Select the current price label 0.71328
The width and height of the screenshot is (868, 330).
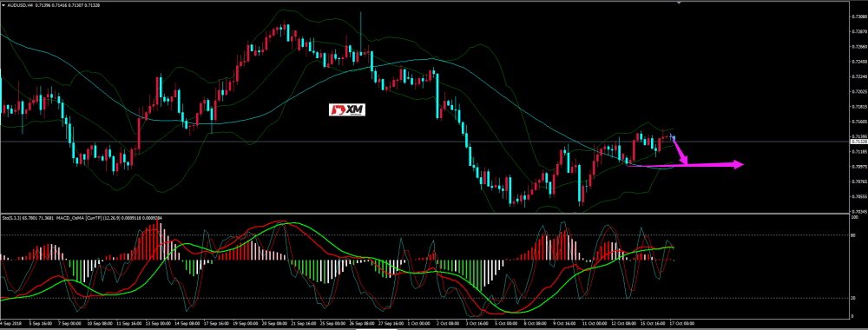pyautogui.click(x=858, y=142)
